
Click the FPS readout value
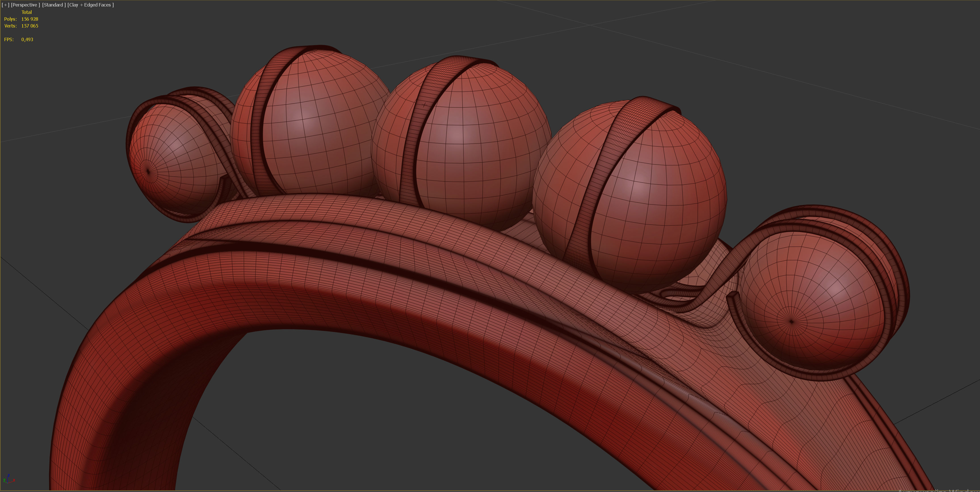27,39
